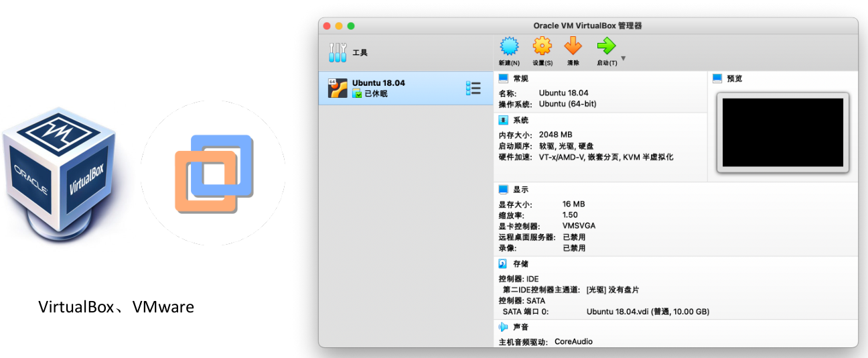Click 控制器: SATA text
Viewport: 868px width, 358px height.
click(522, 301)
